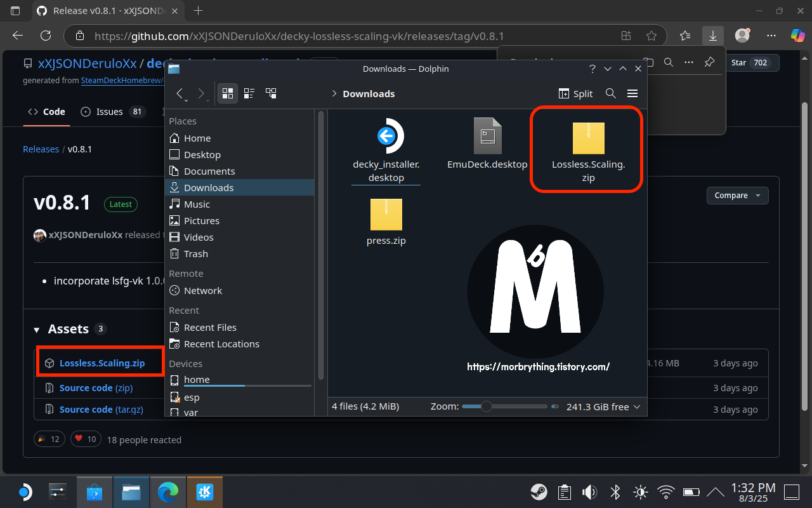
Task: Open a new browser tab
Action: (x=198, y=11)
